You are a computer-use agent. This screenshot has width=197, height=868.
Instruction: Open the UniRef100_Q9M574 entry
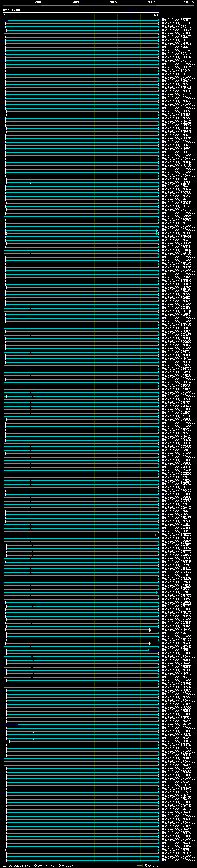click(x=177, y=403)
